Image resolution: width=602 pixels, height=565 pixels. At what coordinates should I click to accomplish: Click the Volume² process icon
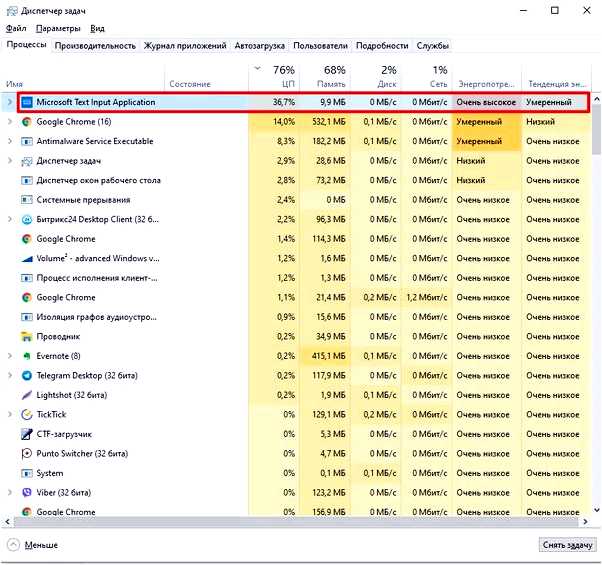(x=26, y=259)
